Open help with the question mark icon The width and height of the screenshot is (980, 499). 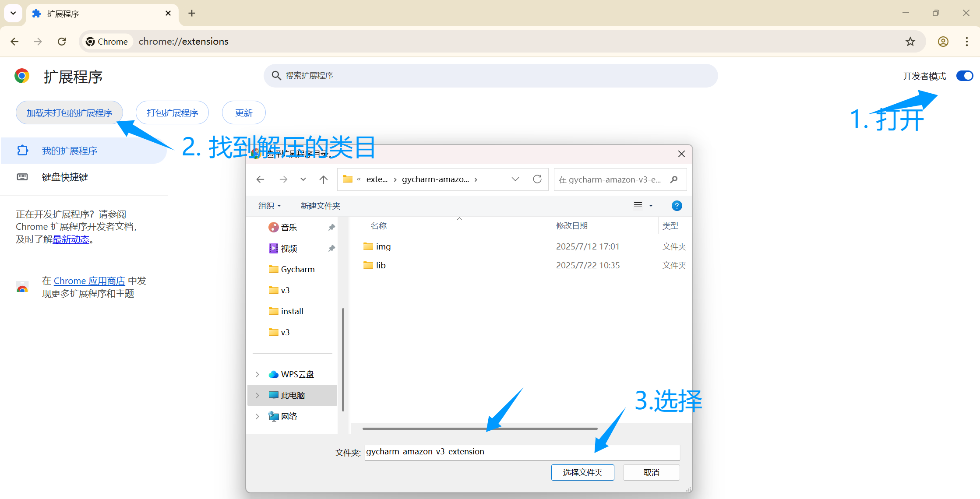click(x=677, y=206)
